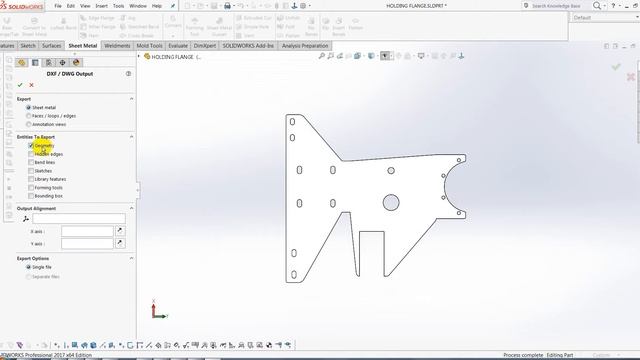Click the Y axis input field

coord(87,244)
